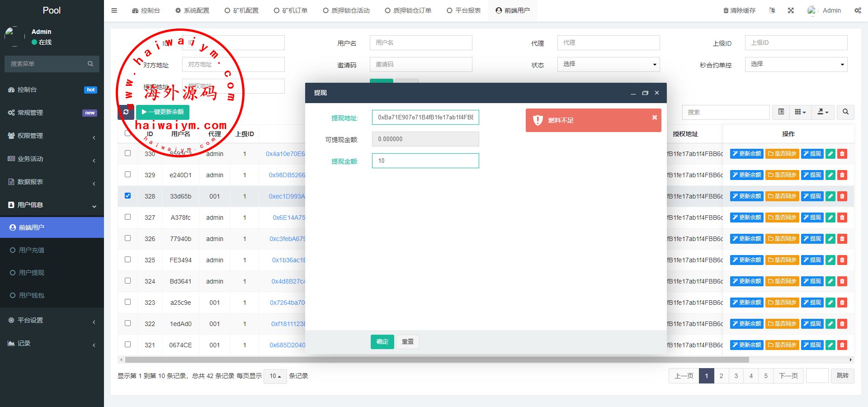Open the 秒合约单控 select dropdown
Screen dimensions: 868x407
coord(796,64)
